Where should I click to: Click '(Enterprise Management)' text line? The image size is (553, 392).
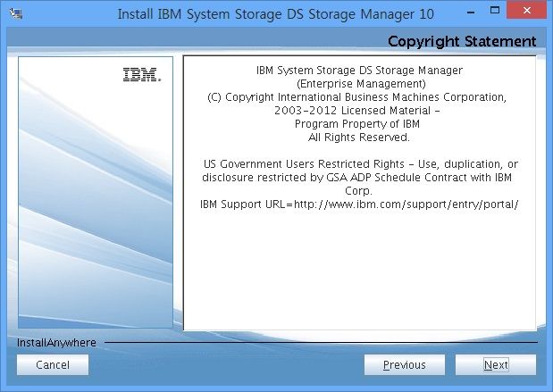[361, 84]
